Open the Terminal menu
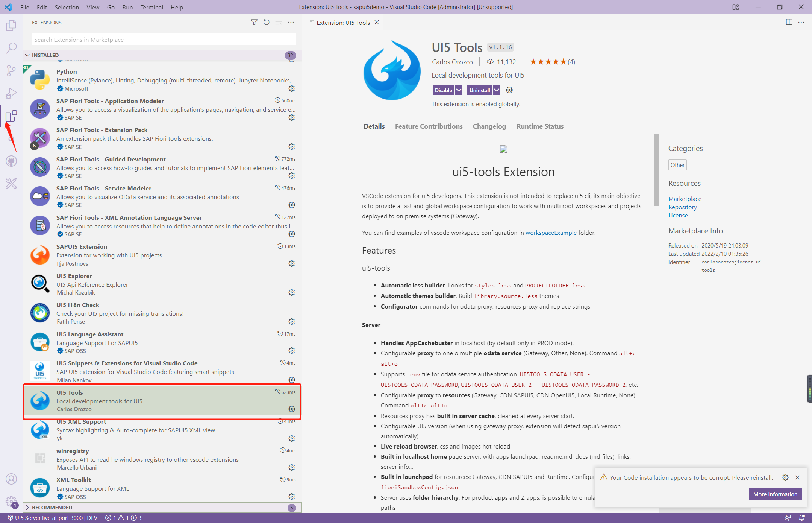Viewport: 812px width, 523px height. (x=151, y=7)
